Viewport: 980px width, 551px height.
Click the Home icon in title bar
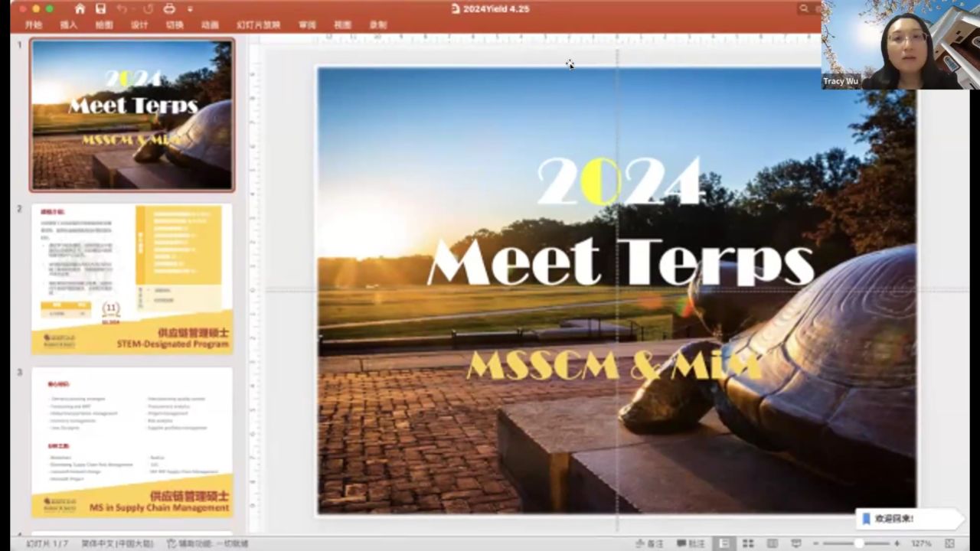tap(80, 9)
